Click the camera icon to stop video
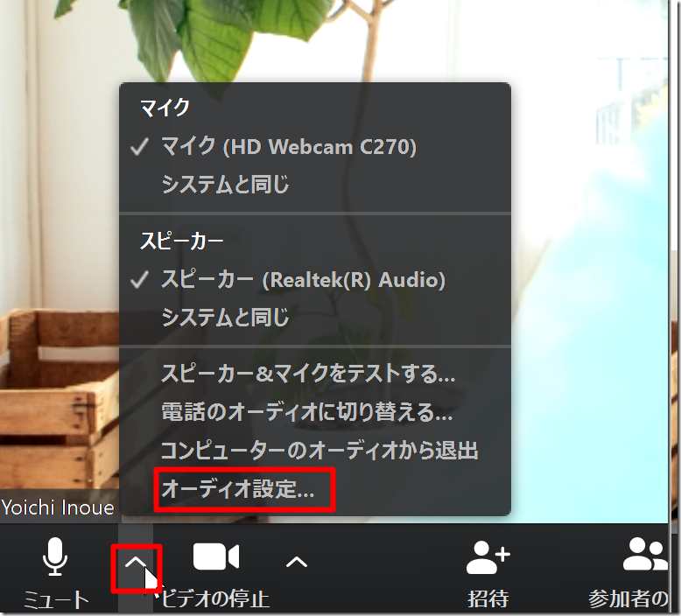The image size is (681, 616). pyautogui.click(x=215, y=557)
